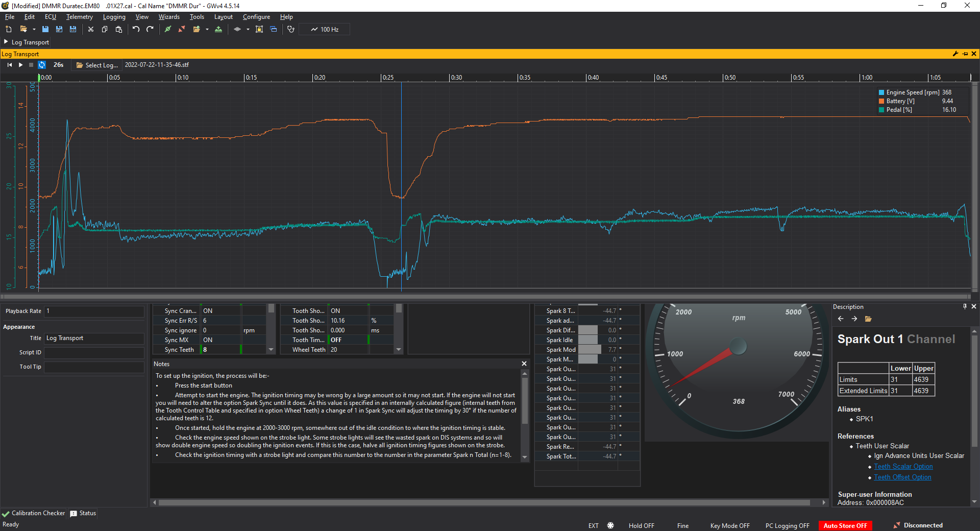This screenshot has width=980, height=531.
Task: Copy using the toolbar copy icon
Action: click(105, 29)
